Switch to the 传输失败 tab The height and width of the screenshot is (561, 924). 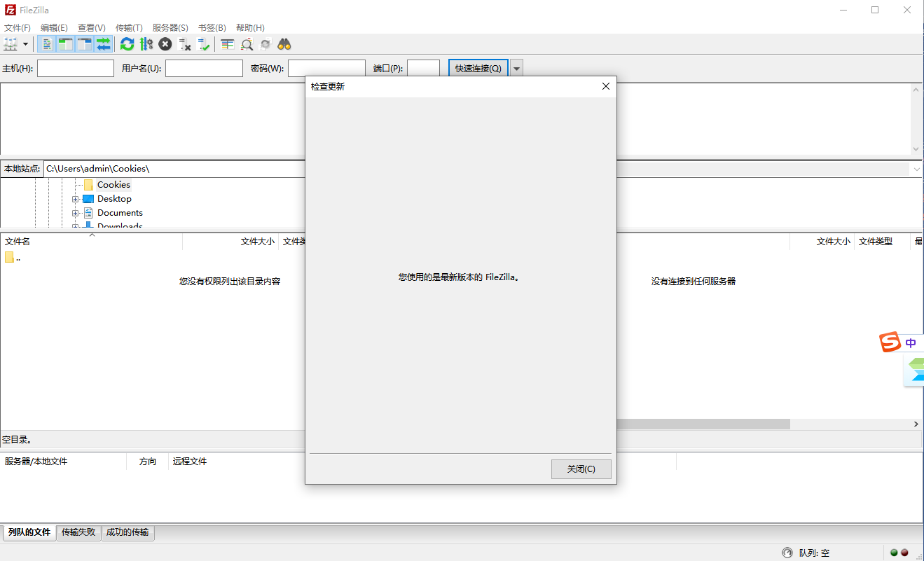pos(78,532)
